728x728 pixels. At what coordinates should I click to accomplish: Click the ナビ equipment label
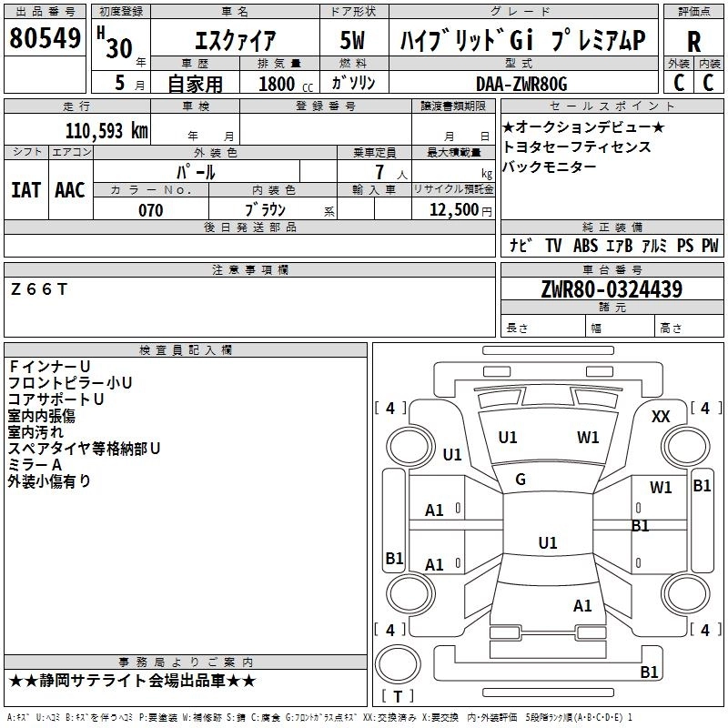pyautogui.click(x=521, y=246)
